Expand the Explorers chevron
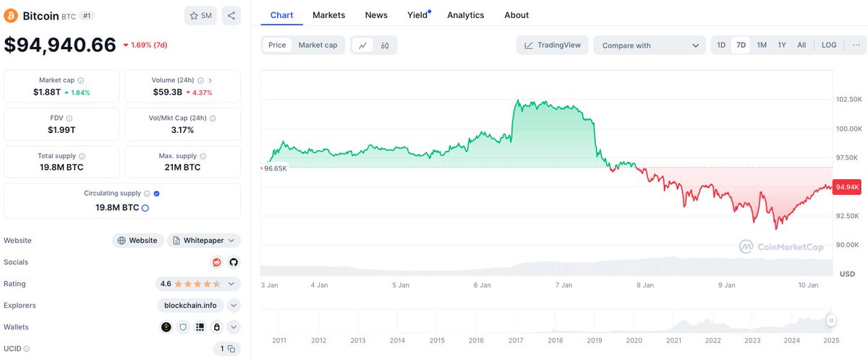Screen dimensions: 868x359 pyautogui.click(x=234, y=306)
